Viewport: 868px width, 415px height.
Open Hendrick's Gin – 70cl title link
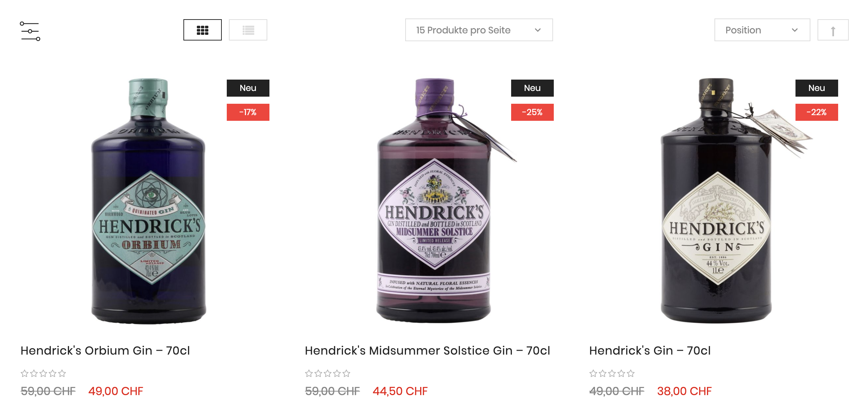(x=650, y=351)
